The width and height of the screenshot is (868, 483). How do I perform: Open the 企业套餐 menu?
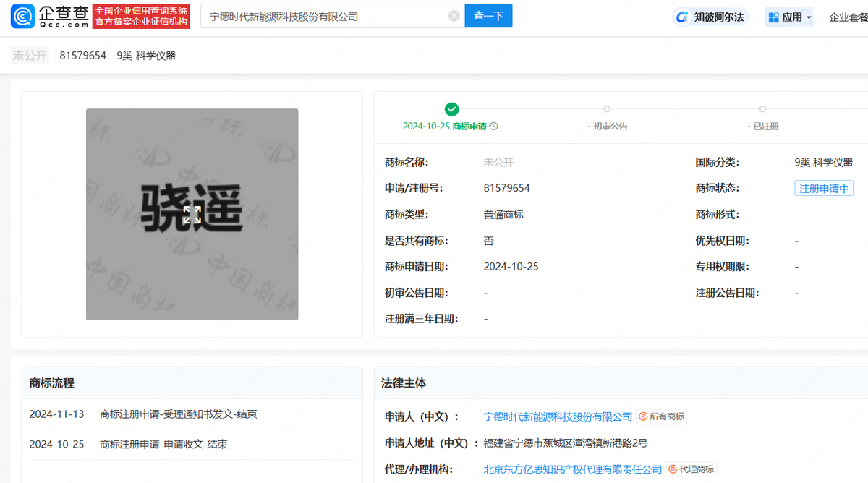[848, 17]
